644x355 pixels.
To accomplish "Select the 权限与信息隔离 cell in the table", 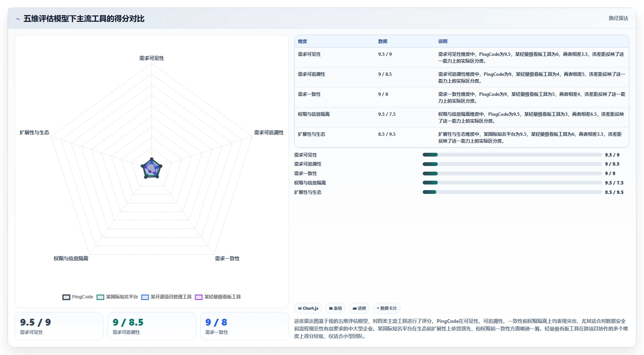I will (314, 114).
